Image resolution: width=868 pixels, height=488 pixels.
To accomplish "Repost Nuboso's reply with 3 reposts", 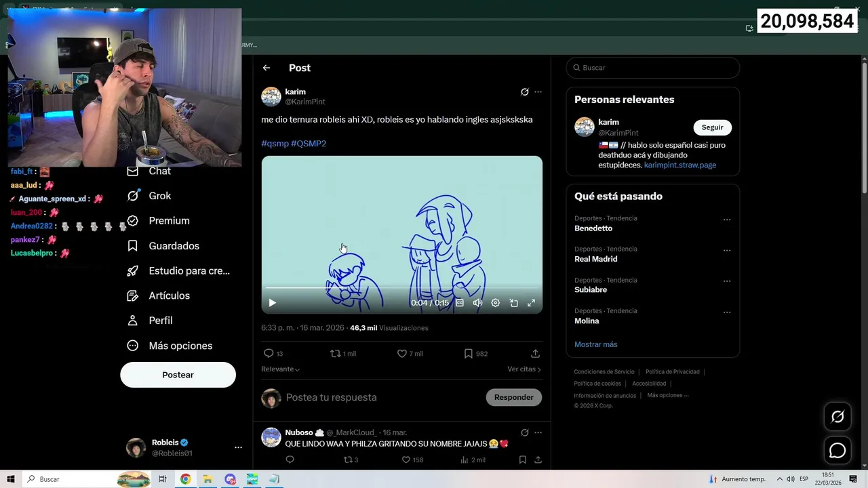I will pos(351,460).
